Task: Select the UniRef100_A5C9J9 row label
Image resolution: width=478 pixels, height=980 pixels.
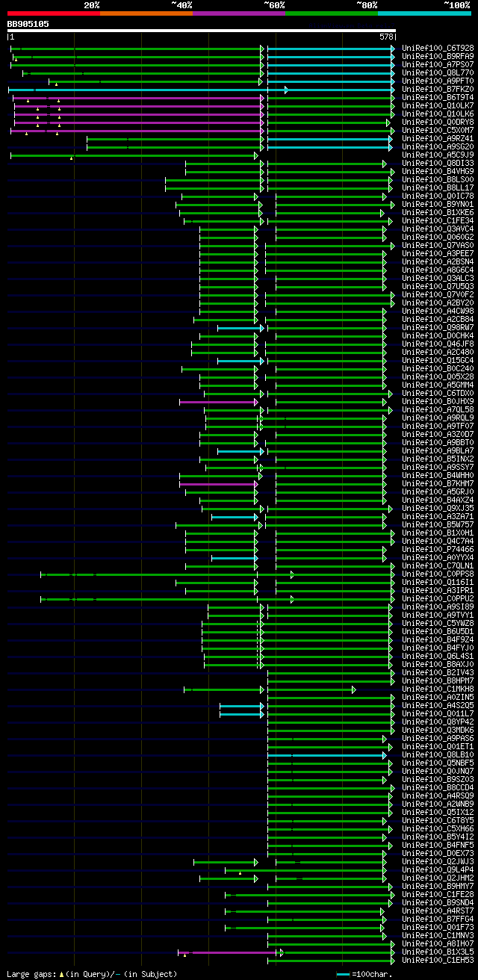Action: (x=438, y=155)
